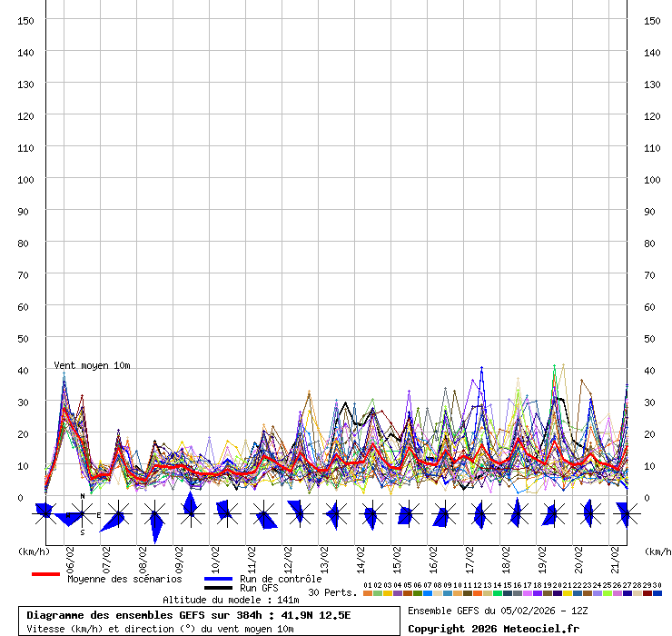672x636 pixels.
Task: Click the first wind rose left of the compass
Action: [x=44, y=513]
